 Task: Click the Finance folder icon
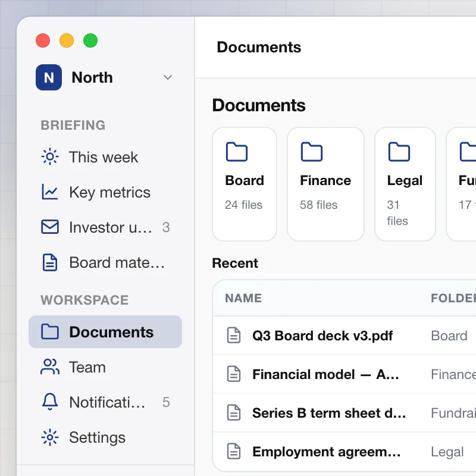click(x=311, y=152)
